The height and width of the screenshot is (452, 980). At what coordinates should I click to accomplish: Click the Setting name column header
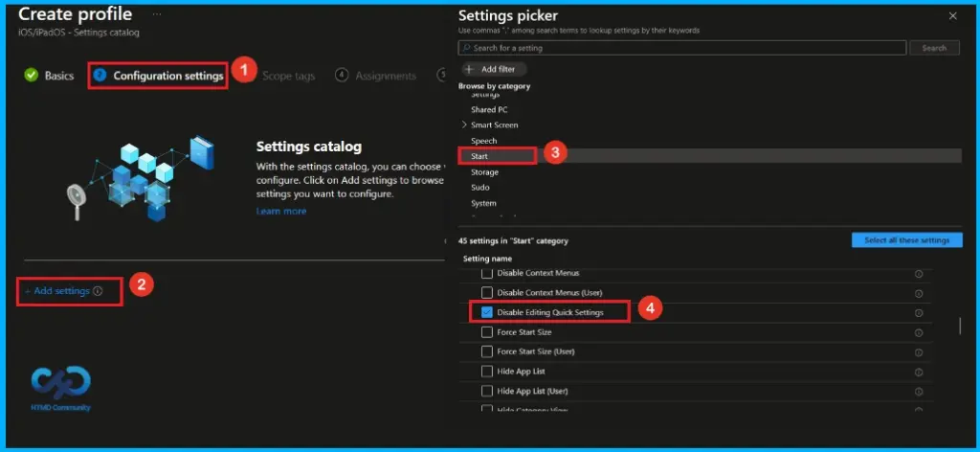click(487, 259)
